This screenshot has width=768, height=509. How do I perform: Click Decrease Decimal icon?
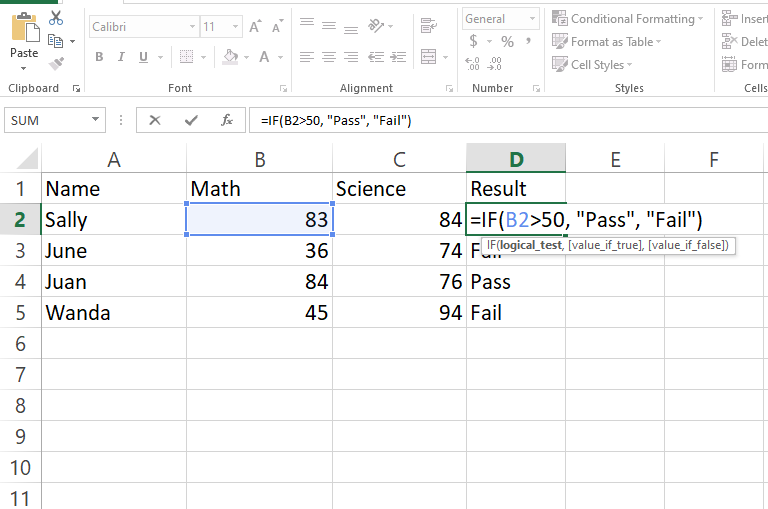coord(495,64)
